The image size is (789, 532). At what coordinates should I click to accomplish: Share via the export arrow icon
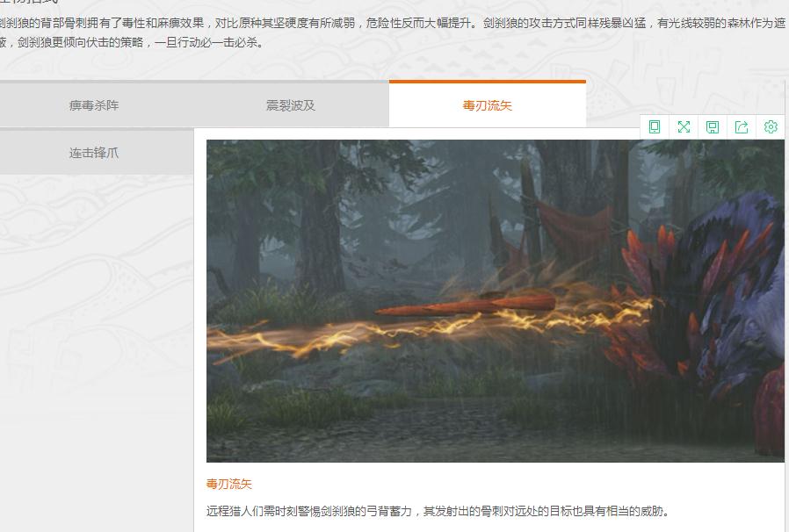coord(742,126)
